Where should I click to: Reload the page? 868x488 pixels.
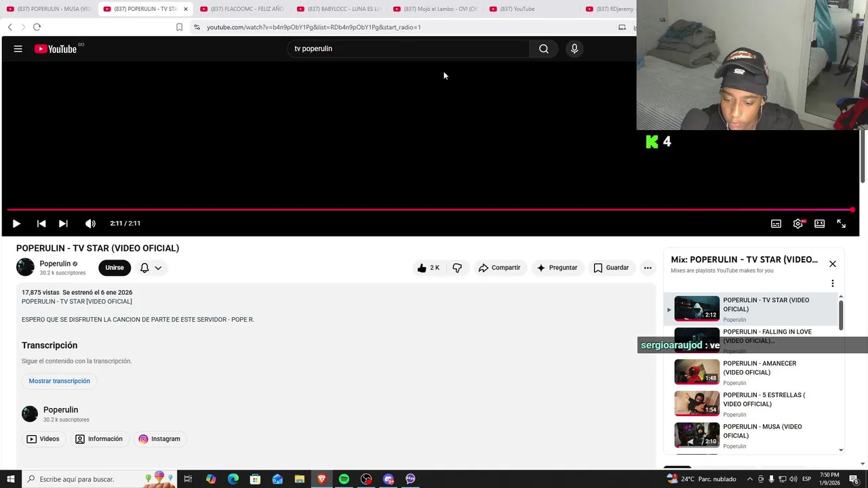37,27
